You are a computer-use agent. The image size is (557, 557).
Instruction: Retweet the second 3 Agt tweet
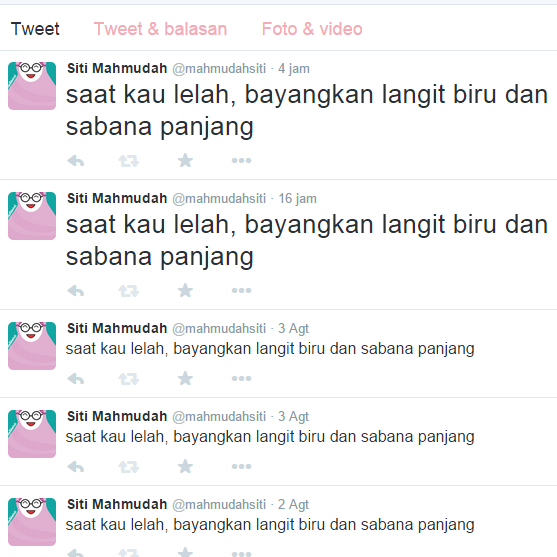[129, 467]
